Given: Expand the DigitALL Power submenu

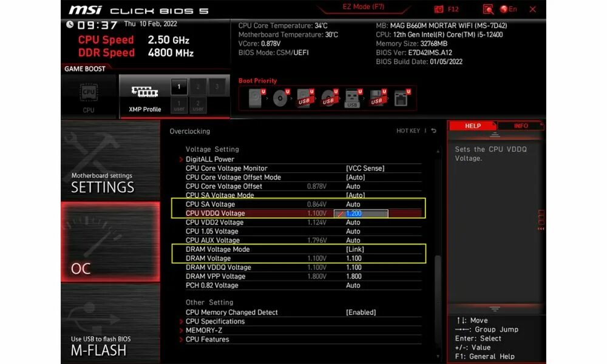Looking at the screenshot, I should [210, 159].
